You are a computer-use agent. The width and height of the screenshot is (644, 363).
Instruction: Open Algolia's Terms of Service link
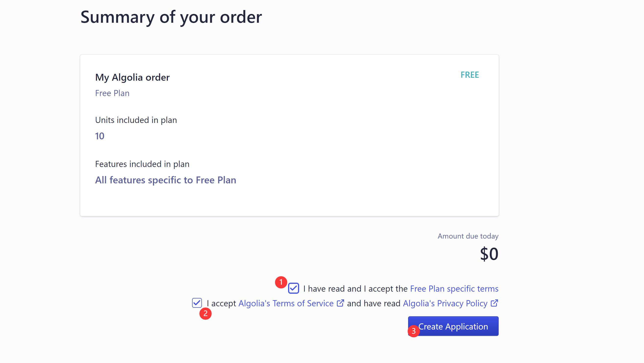tap(286, 303)
